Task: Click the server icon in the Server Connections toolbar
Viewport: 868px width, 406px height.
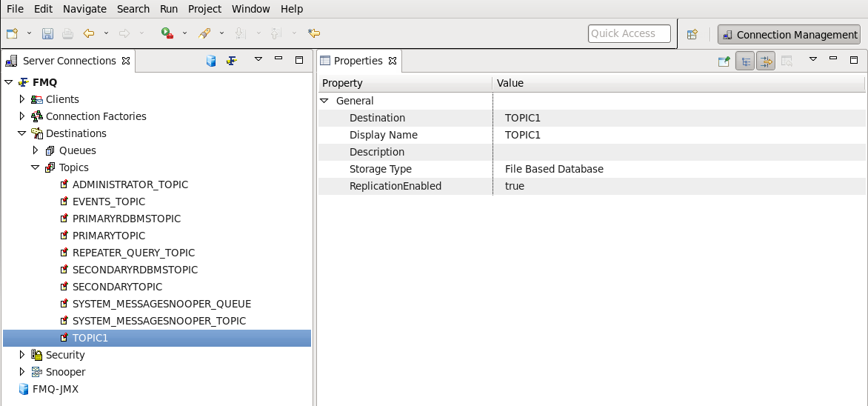Action: (x=210, y=61)
